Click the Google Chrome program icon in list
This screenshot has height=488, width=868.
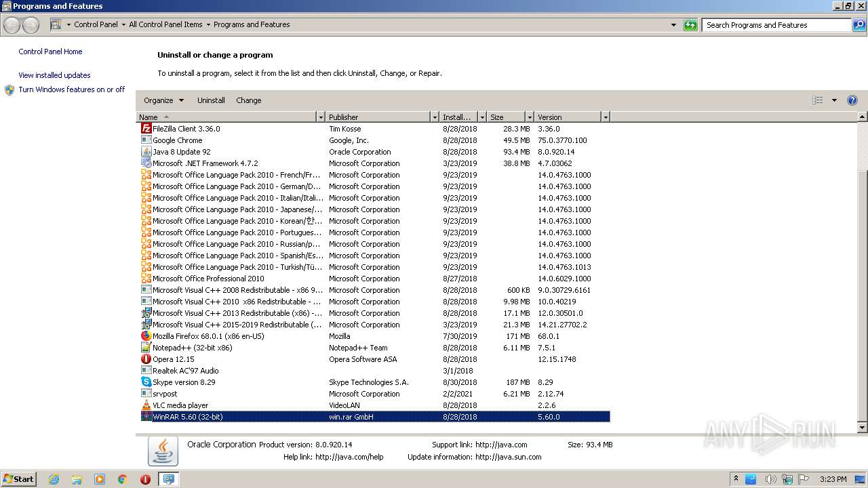point(146,140)
